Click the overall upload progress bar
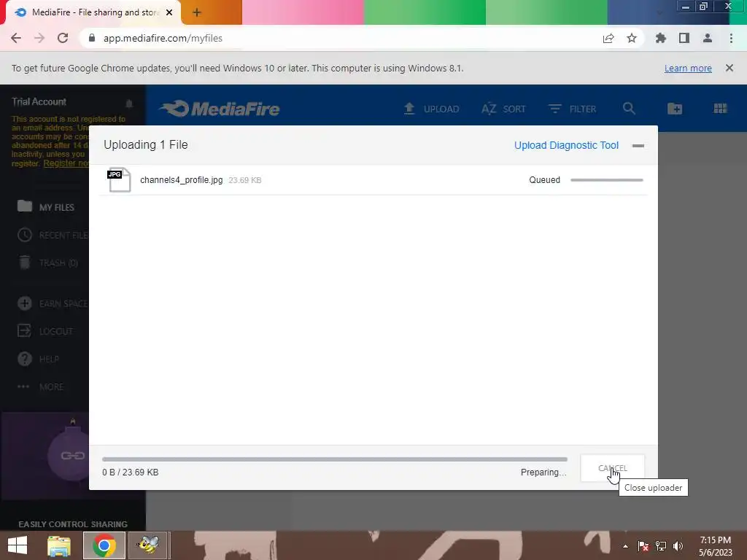The width and height of the screenshot is (747, 560). click(334, 459)
